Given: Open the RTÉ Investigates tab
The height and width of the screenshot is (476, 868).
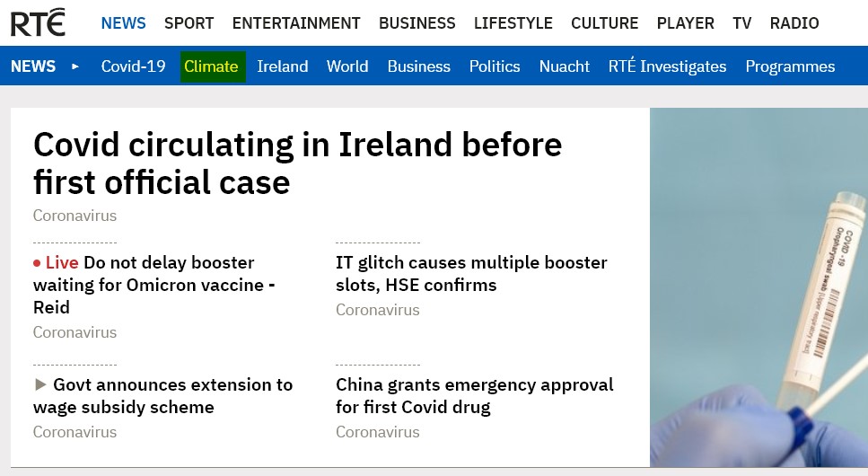Looking at the screenshot, I should pyautogui.click(x=667, y=66).
